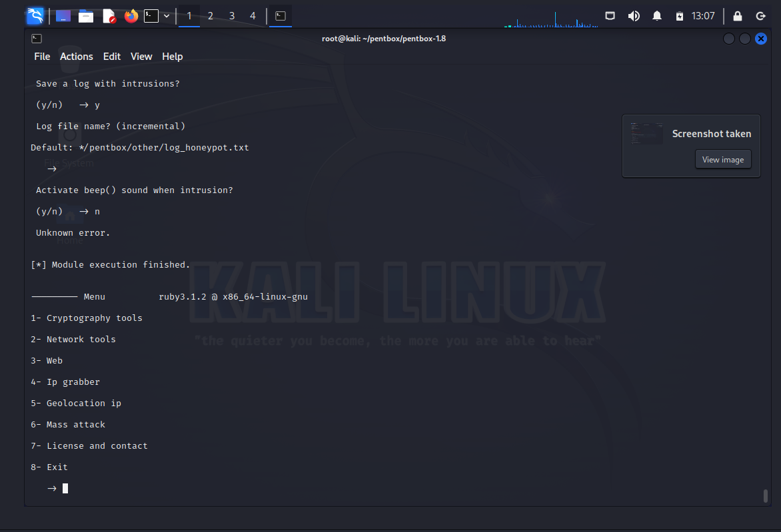The height and width of the screenshot is (532, 781).
Task: Expand the terminal launcher dropdown arrow
Action: (x=167, y=15)
